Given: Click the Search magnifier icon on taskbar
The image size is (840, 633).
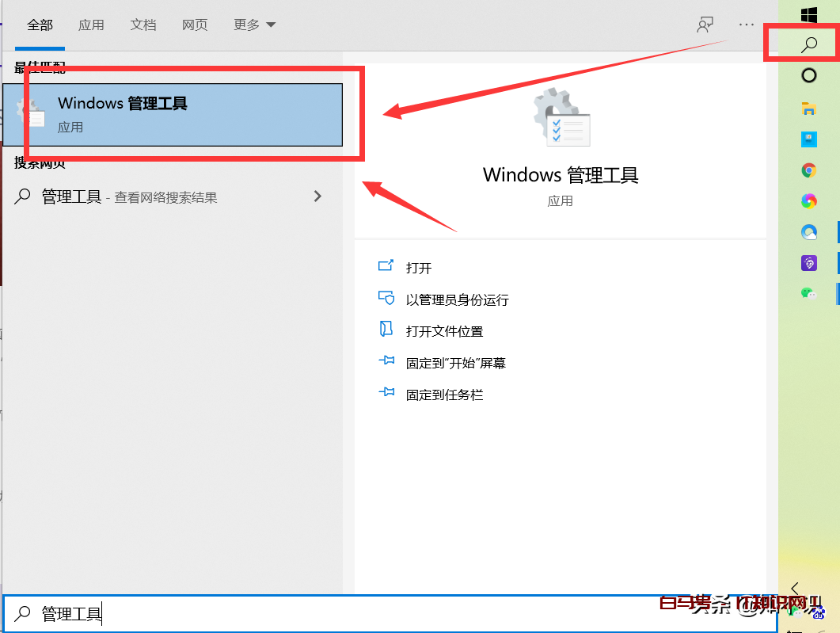Looking at the screenshot, I should (809, 43).
